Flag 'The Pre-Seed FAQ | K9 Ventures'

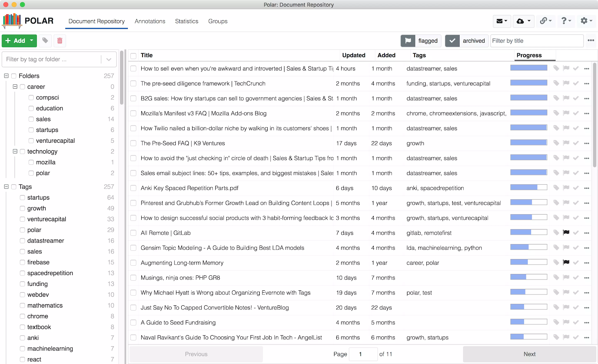pyautogui.click(x=566, y=143)
